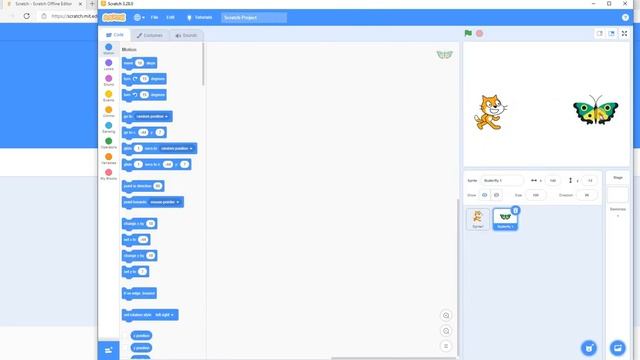
Task: Click the 'point in direction' block
Action: click(143, 186)
